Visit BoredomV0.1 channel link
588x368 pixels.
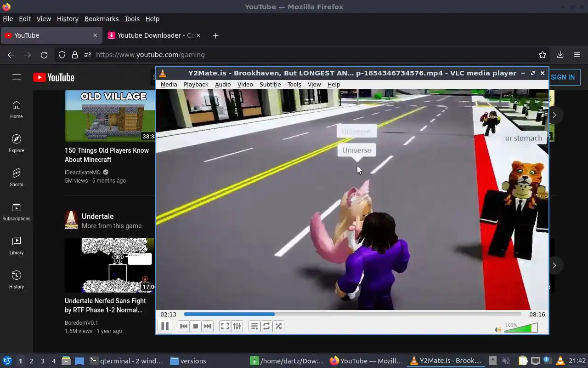(81, 323)
